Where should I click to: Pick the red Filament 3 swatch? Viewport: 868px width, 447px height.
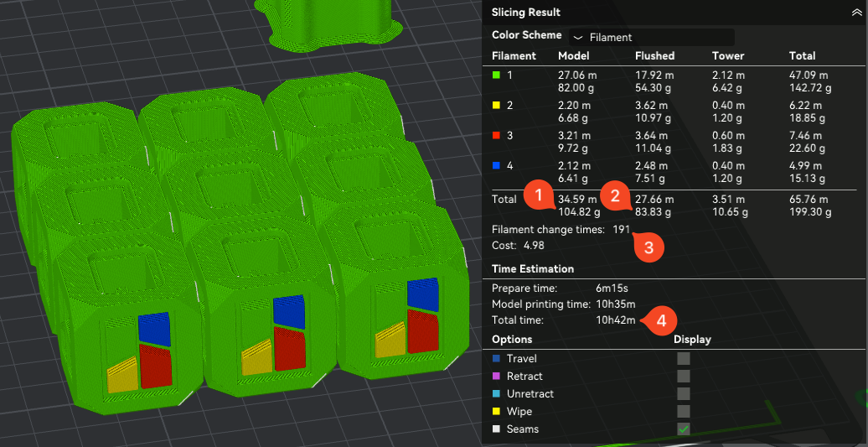[x=497, y=135]
